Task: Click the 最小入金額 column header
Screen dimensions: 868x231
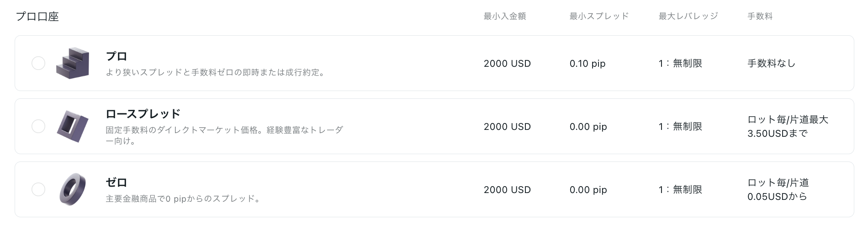Action: click(505, 16)
